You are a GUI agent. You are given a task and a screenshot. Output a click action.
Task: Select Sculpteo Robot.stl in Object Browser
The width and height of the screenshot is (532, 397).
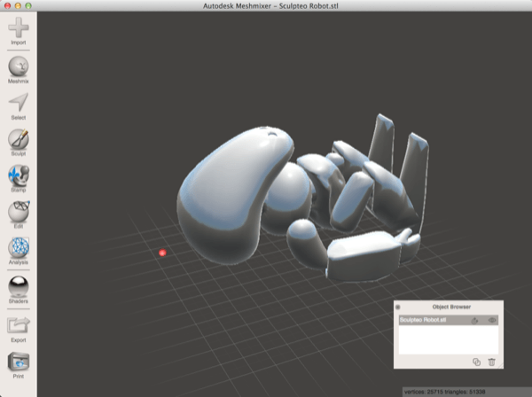click(x=448, y=320)
